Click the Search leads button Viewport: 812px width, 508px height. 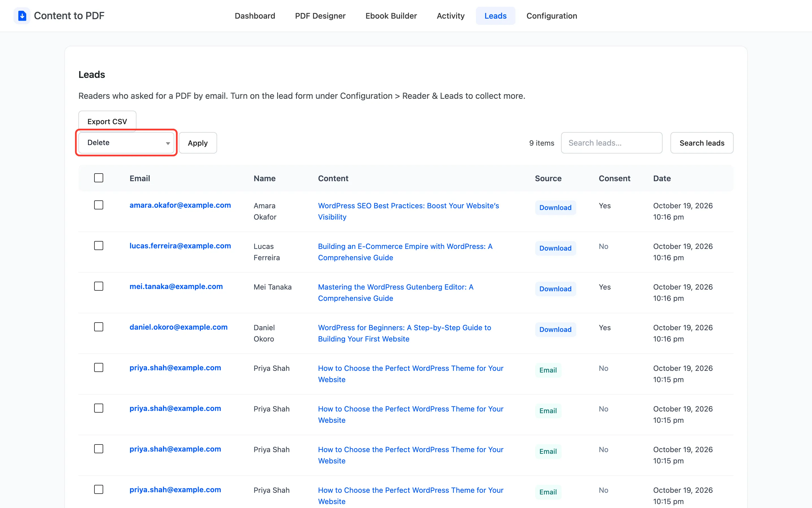coord(701,143)
